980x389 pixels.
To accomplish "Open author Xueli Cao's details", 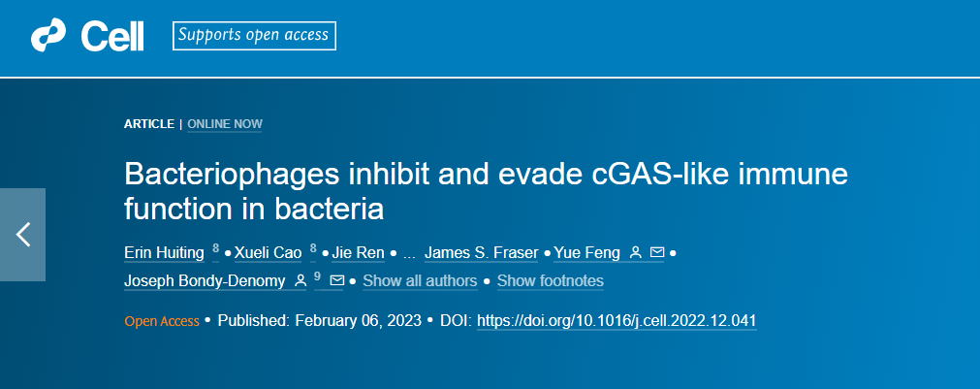I will 269,253.
